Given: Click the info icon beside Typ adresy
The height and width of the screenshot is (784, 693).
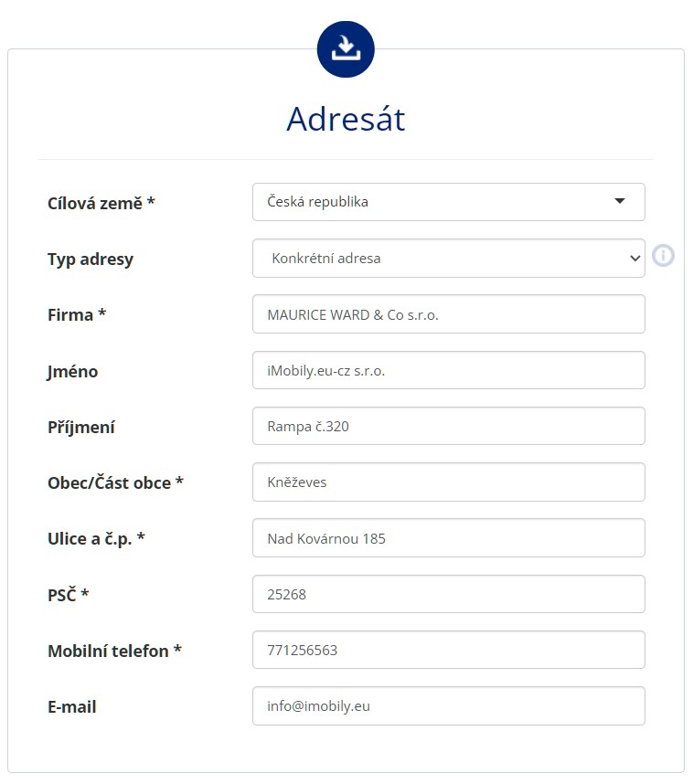Looking at the screenshot, I should coord(663,256).
